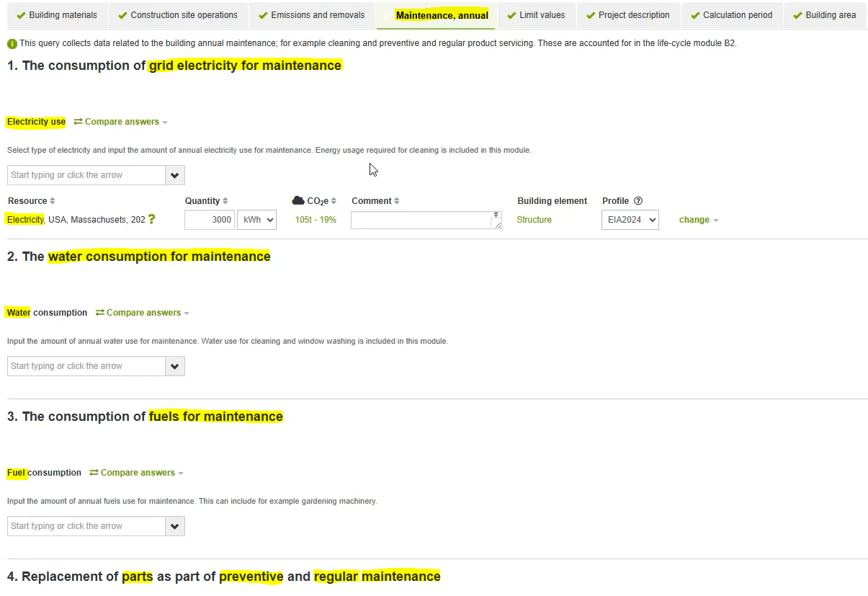Image resolution: width=868 pixels, height=596 pixels.
Task: Click the Compare answers arrows icon for Fuel consumption
Action: 94,472
